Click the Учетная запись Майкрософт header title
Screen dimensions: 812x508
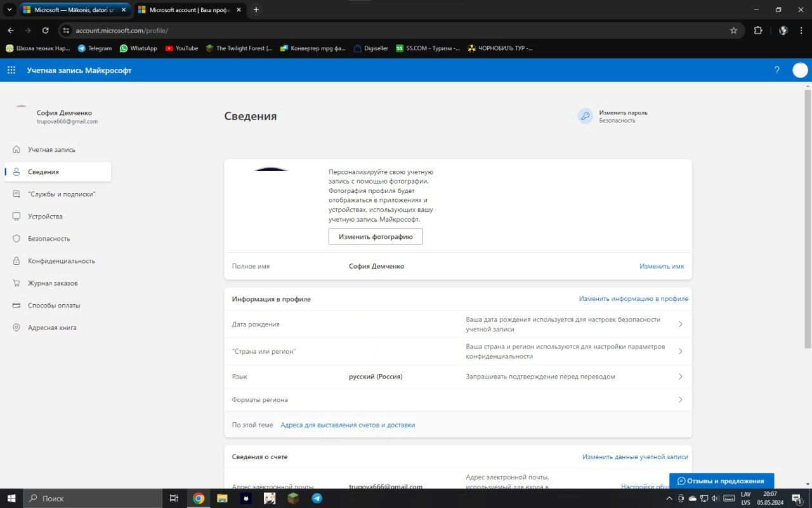click(79, 70)
